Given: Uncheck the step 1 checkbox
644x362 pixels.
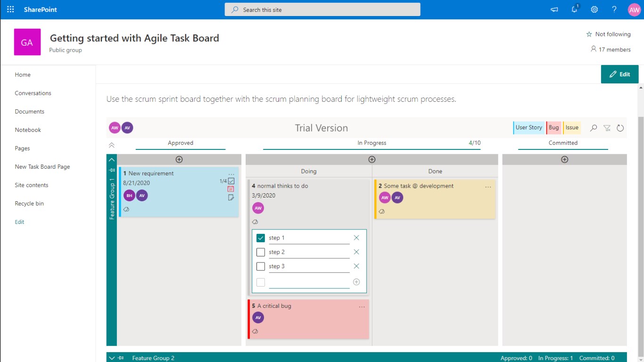Looking at the screenshot, I should [261, 238].
